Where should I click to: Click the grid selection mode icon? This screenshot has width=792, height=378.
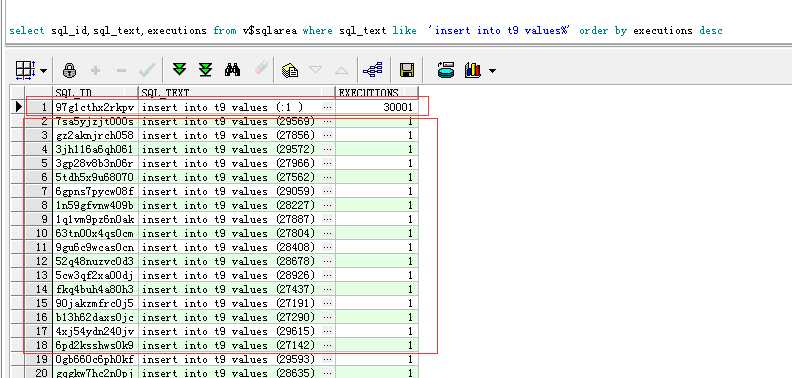(x=25, y=70)
